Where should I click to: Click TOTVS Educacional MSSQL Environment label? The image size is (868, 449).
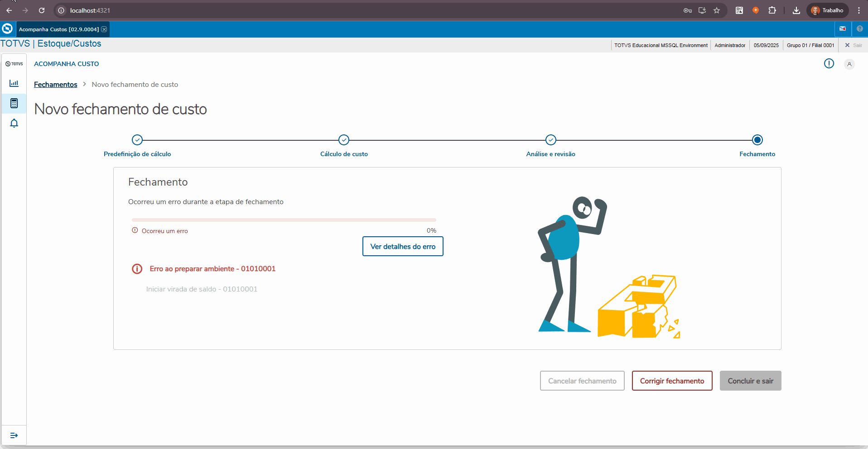661,45
